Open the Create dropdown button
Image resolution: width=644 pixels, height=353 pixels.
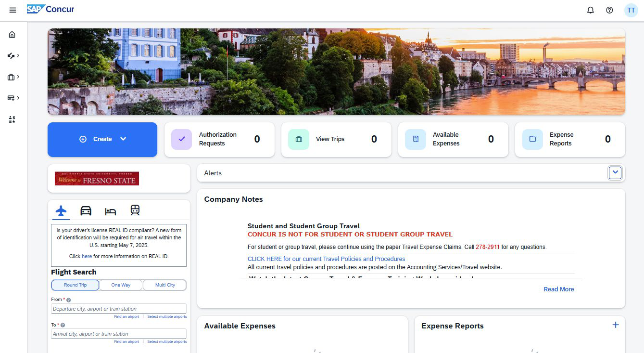coord(102,139)
